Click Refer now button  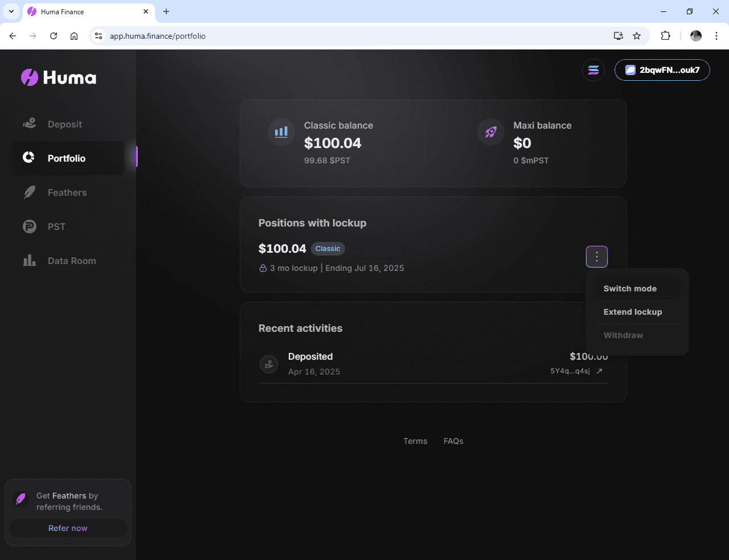point(68,528)
